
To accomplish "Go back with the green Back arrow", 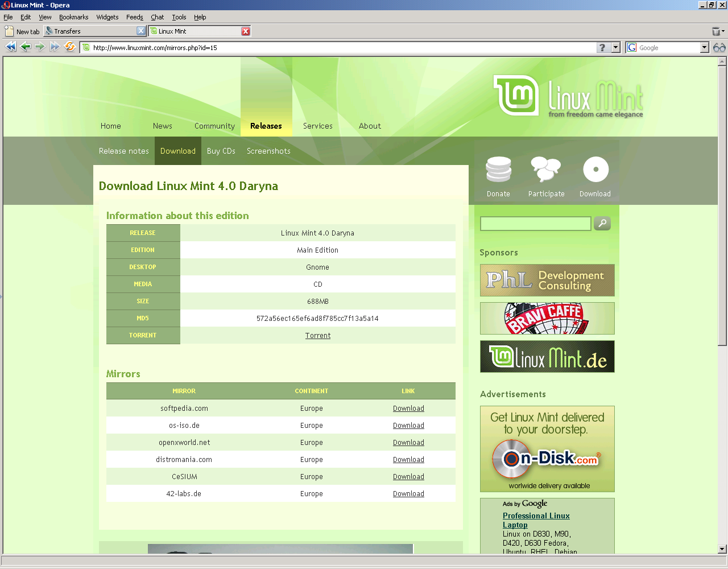I will (x=26, y=47).
